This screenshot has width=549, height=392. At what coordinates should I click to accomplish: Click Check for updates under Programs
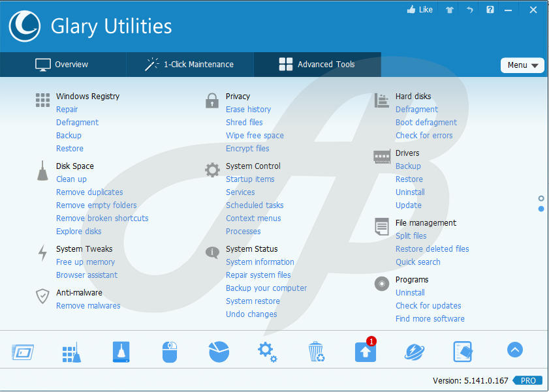[x=428, y=306]
